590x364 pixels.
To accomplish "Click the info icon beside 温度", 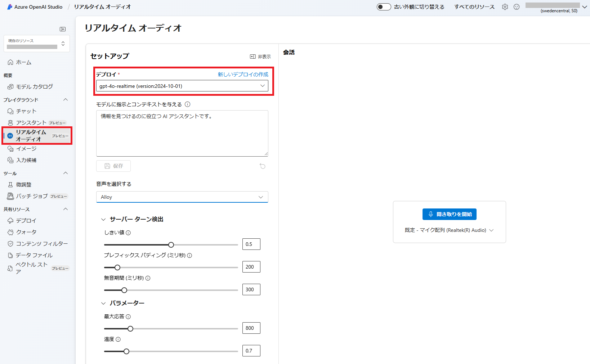I will tap(118, 339).
